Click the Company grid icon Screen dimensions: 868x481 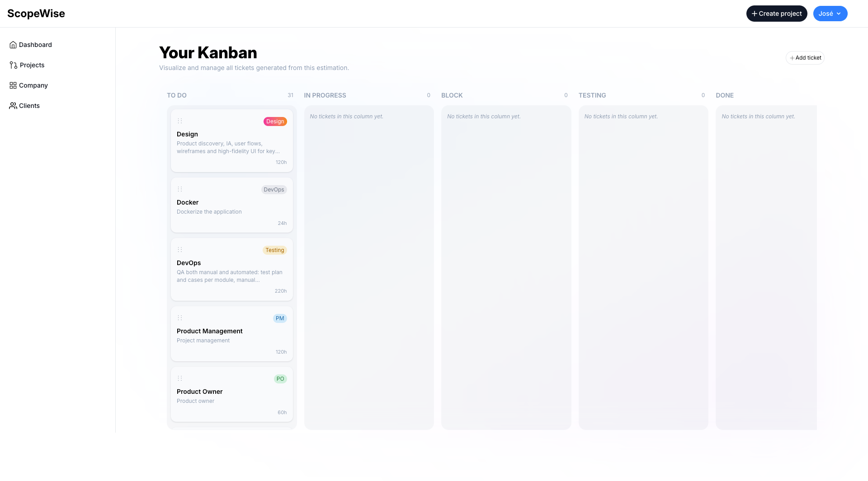(x=12, y=85)
